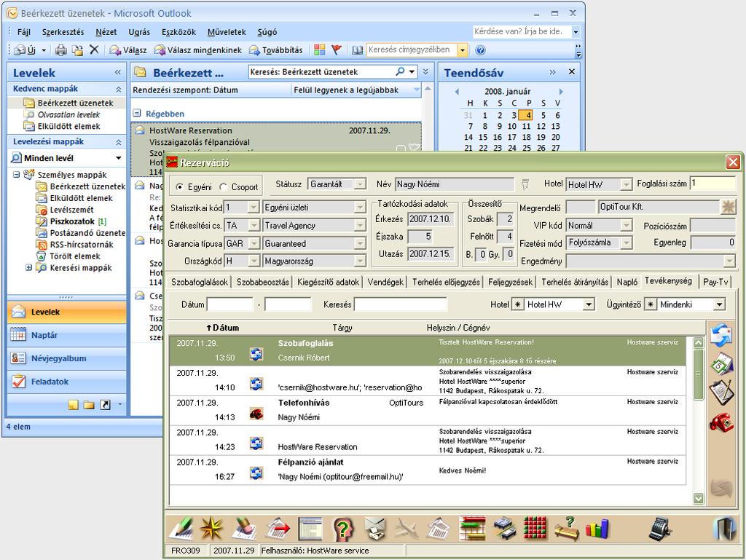
Task: Click the activity list scrollbar thumb
Action: click(x=699, y=374)
